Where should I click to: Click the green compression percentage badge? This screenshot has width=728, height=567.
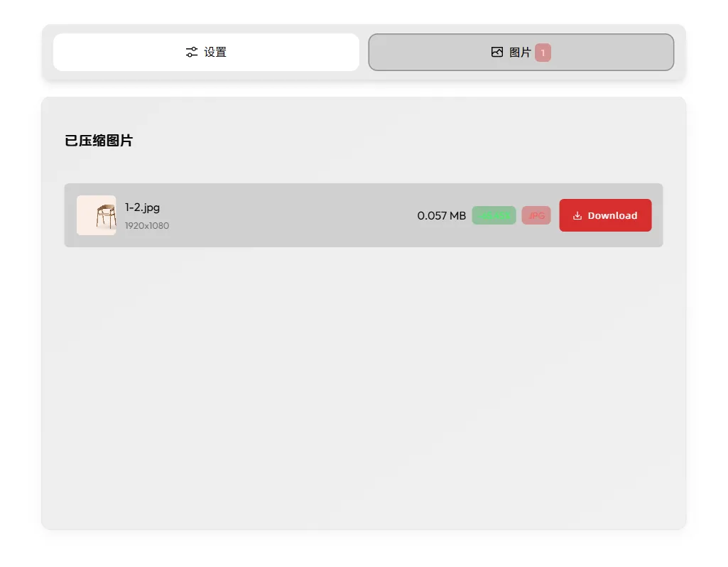tap(494, 215)
